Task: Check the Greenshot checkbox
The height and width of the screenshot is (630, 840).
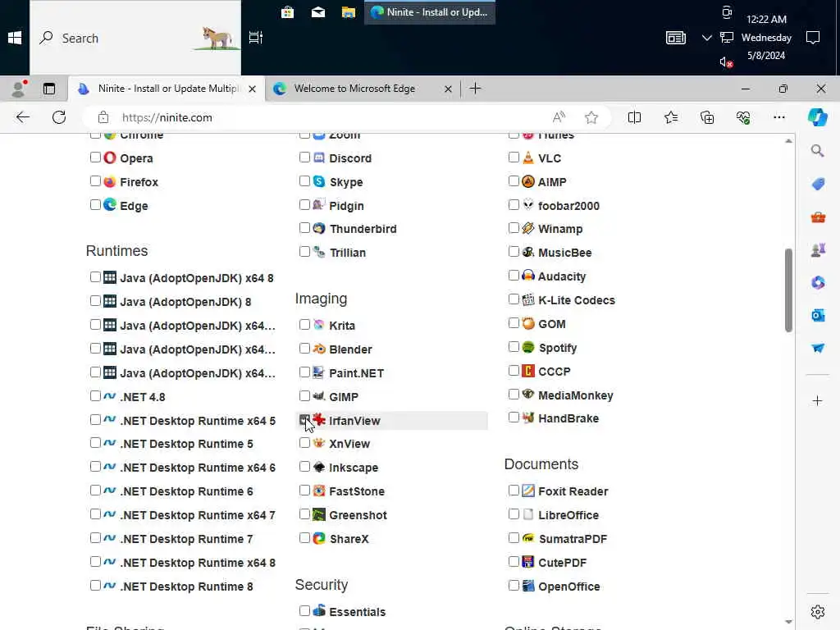Action: click(305, 514)
